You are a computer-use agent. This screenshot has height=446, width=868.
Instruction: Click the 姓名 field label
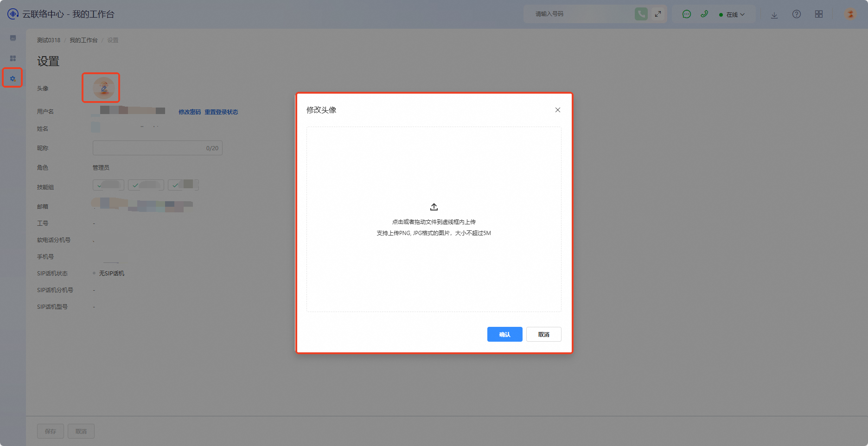(x=43, y=129)
